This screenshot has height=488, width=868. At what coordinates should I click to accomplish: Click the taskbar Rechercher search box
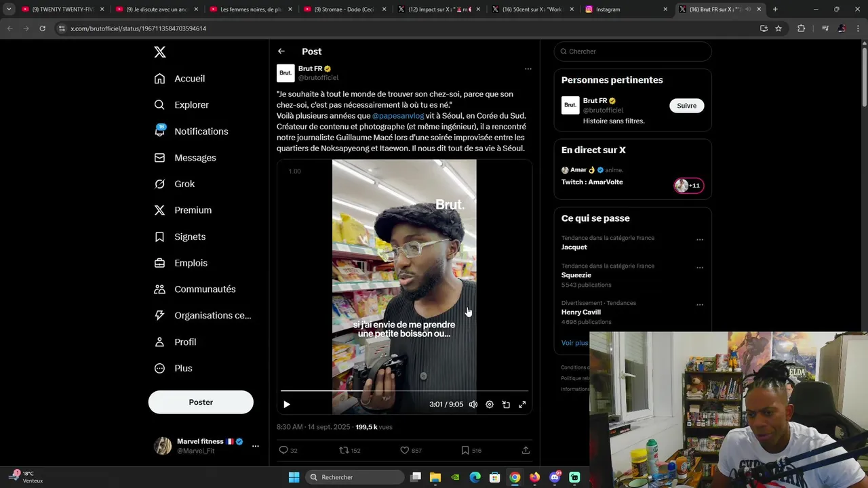(x=354, y=477)
